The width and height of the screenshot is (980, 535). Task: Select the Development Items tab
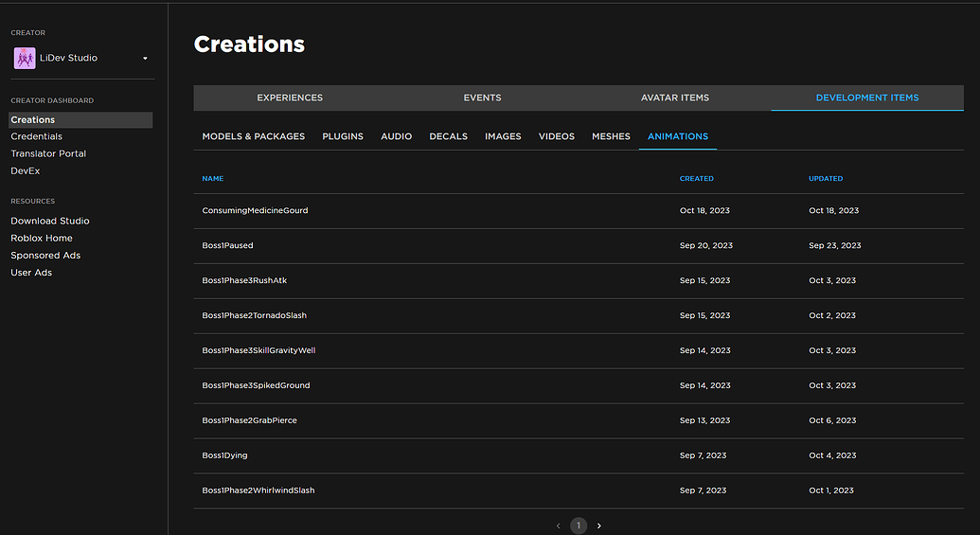click(867, 98)
